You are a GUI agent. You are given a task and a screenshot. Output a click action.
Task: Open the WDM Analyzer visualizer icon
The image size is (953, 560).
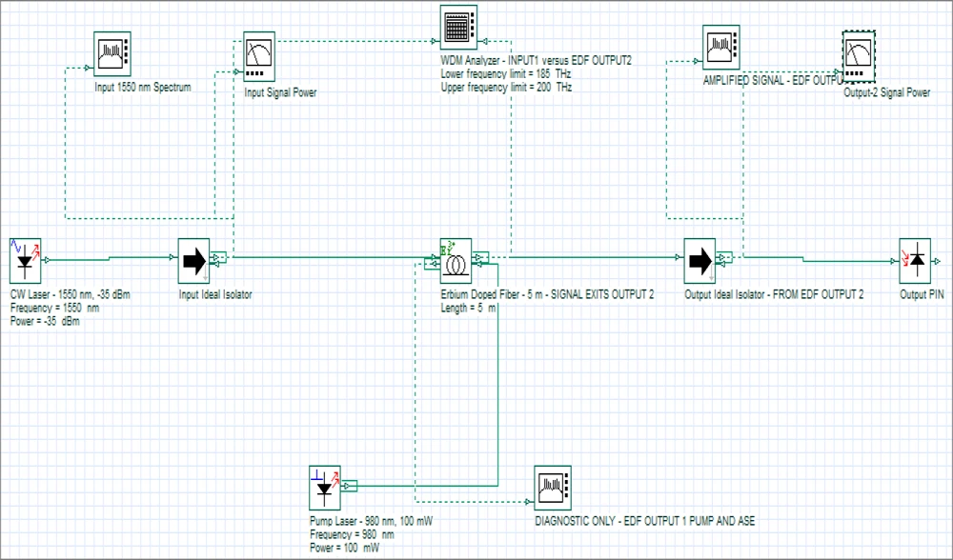tap(459, 28)
